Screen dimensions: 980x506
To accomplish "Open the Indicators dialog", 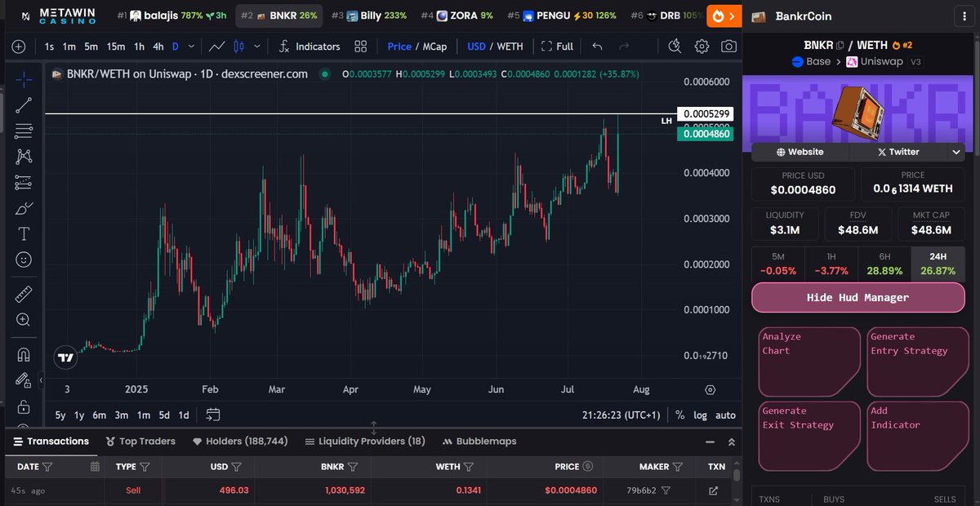I will point(310,47).
